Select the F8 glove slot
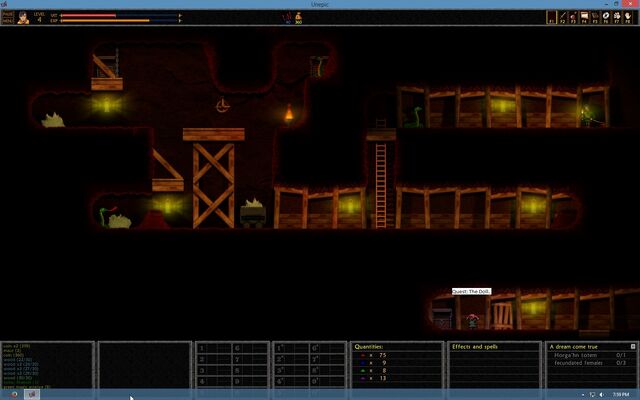640x400 pixels. pos(628,18)
